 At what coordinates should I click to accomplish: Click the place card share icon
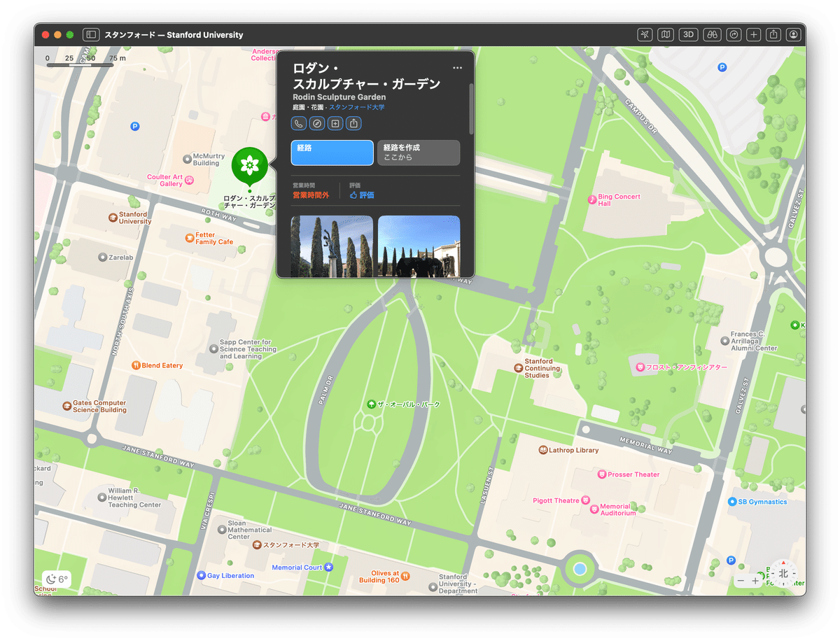click(x=353, y=124)
